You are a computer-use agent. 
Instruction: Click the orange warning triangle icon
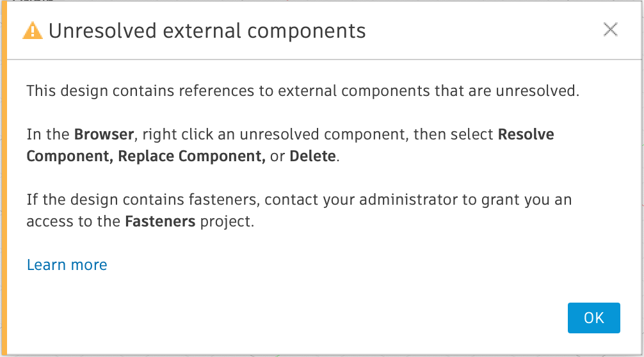[32, 31]
